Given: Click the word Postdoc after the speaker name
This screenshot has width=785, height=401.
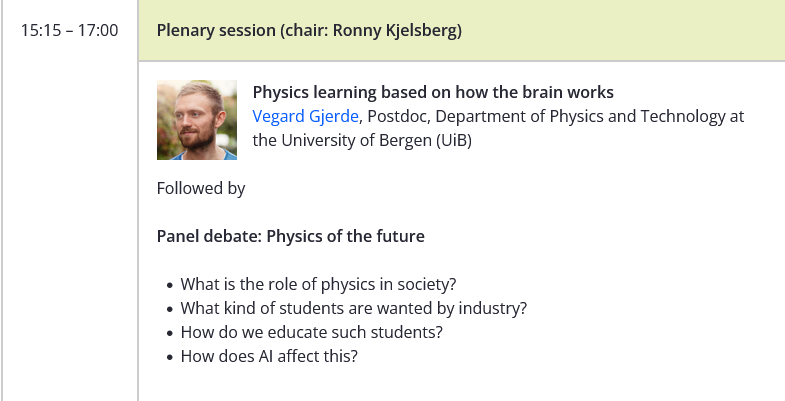Looking at the screenshot, I should (400, 117).
